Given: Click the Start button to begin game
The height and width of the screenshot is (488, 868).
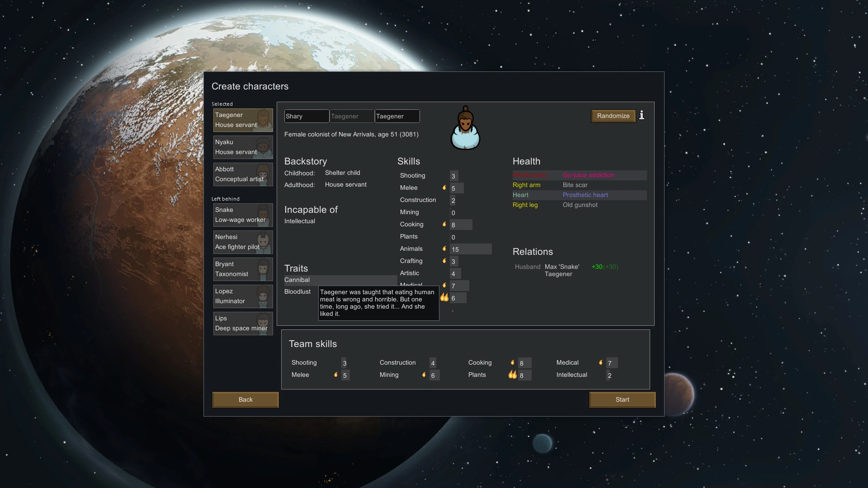Looking at the screenshot, I should 623,399.
